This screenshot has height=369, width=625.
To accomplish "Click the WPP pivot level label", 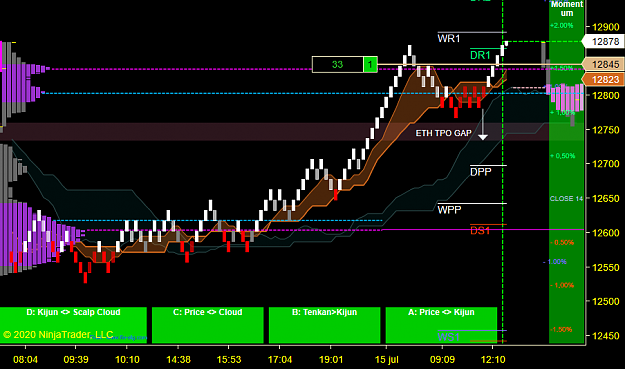I will click(x=450, y=210).
